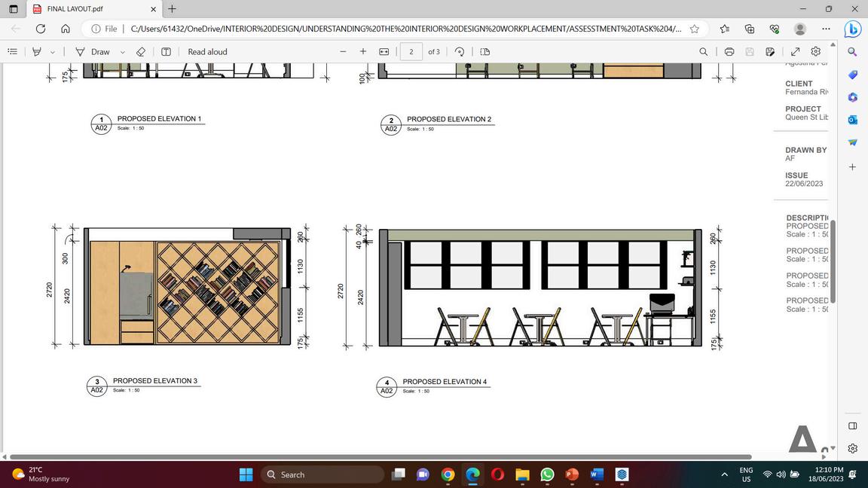
Task: Switch the ENG US input language
Action: coord(746,474)
